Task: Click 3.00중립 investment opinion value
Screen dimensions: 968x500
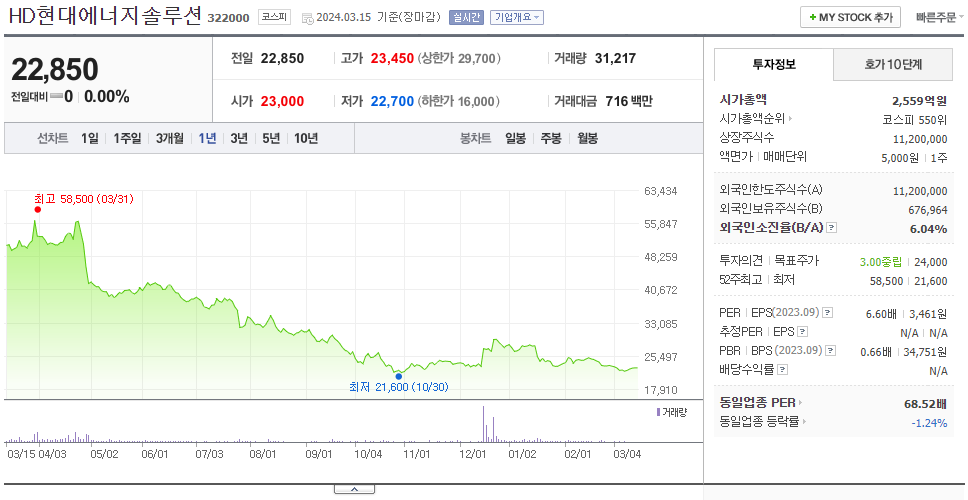Action: tap(880, 262)
